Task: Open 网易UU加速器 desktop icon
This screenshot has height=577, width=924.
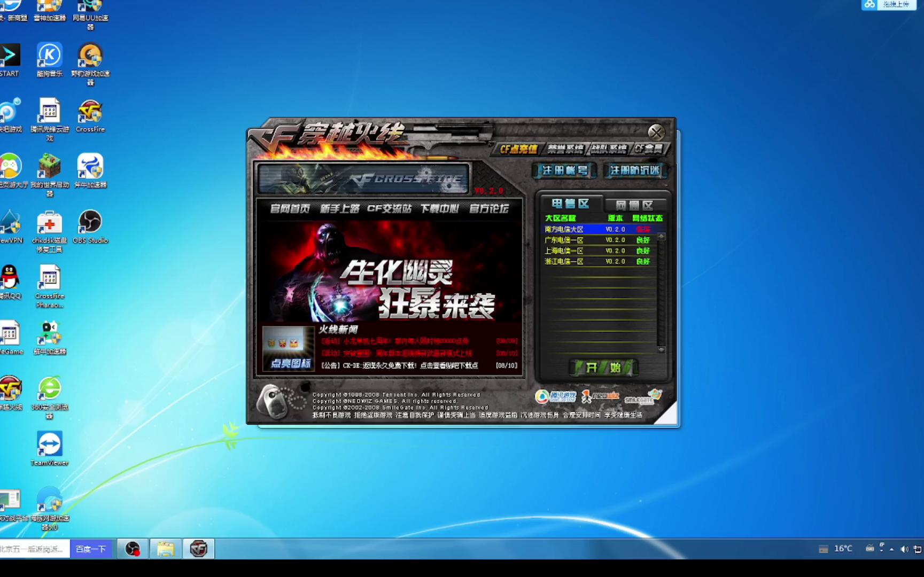Action: 90,14
